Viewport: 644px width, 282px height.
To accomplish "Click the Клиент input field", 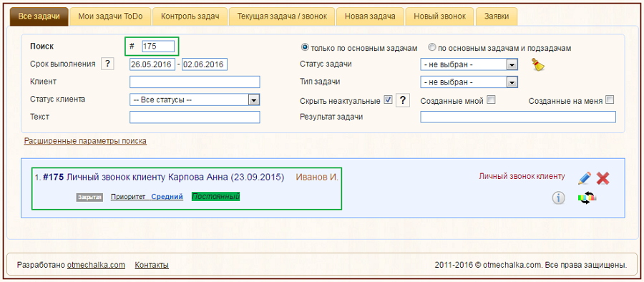I will click(195, 82).
